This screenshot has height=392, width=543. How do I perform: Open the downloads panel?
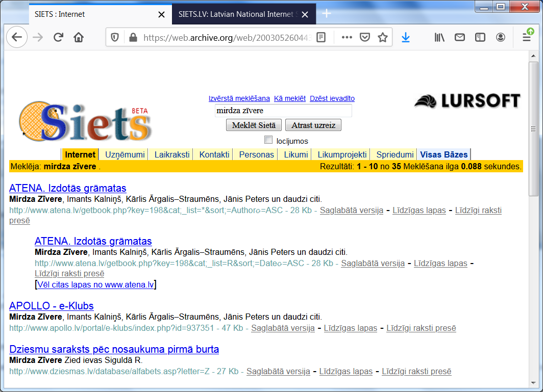tap(406, 37)
